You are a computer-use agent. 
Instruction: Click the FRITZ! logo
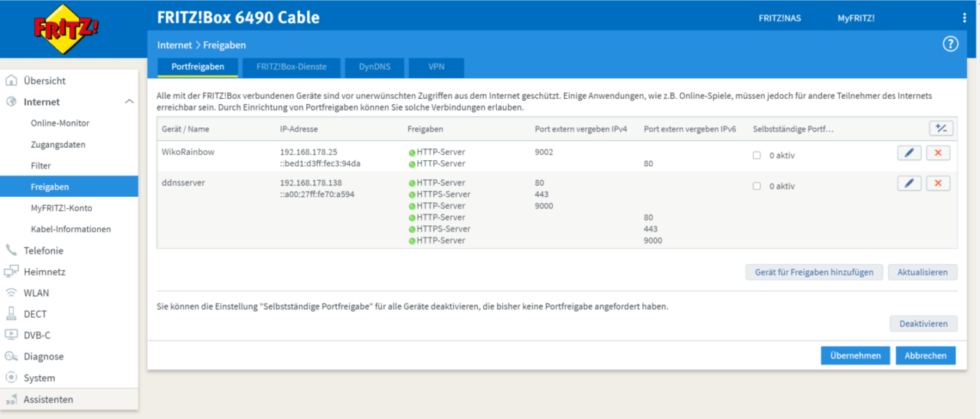point(66,29)
